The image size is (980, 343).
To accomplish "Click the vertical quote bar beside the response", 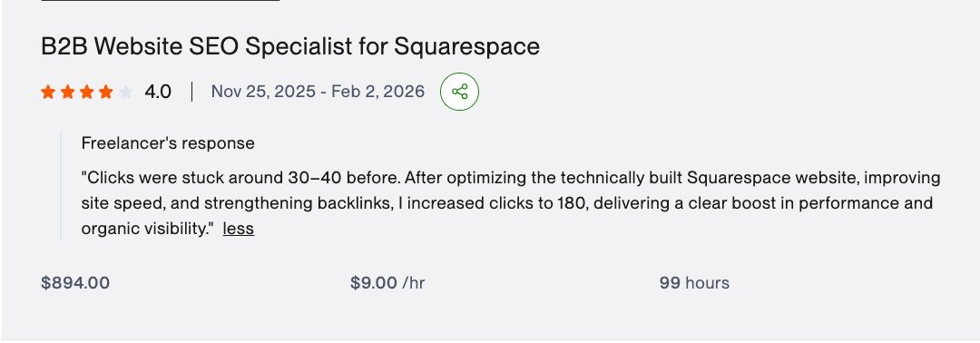I will point(61,185).
